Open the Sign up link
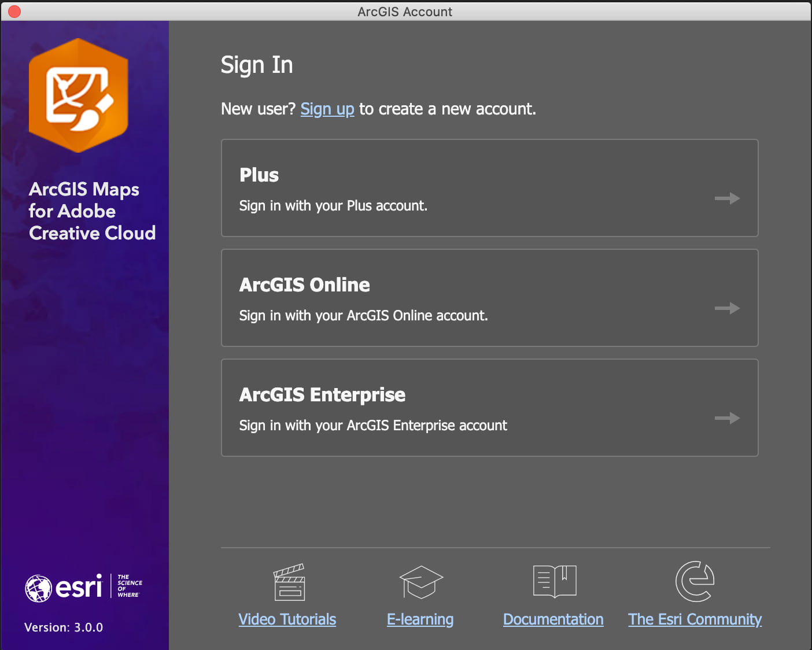This screenshot has width=812, height=650. [327, 109]
